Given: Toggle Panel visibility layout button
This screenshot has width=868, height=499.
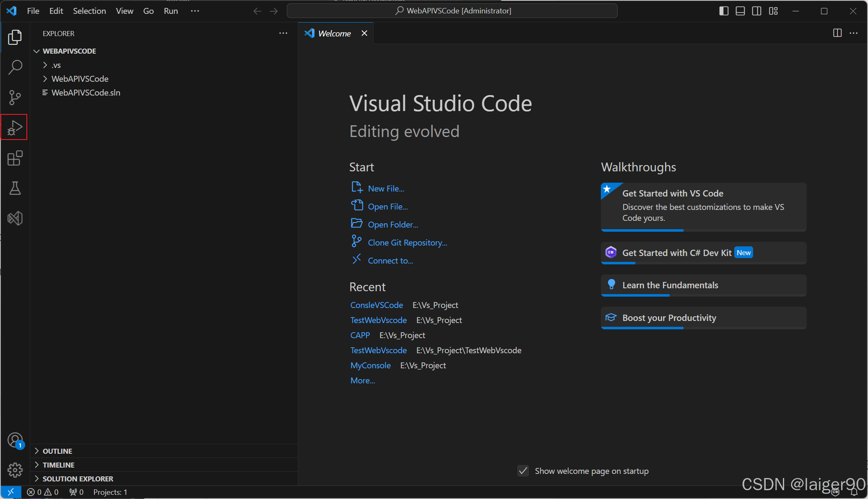Looking at the screenshot, I should pyautogui.click(x=740, y=11).
